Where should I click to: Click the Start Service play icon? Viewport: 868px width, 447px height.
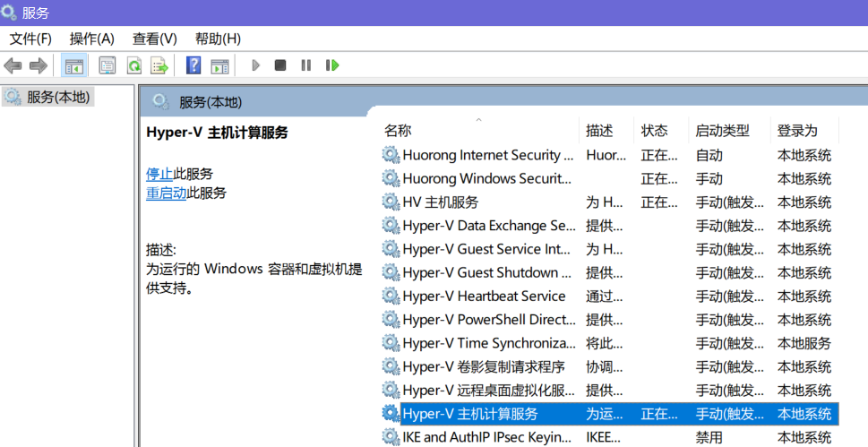click(x=255, y=65)
